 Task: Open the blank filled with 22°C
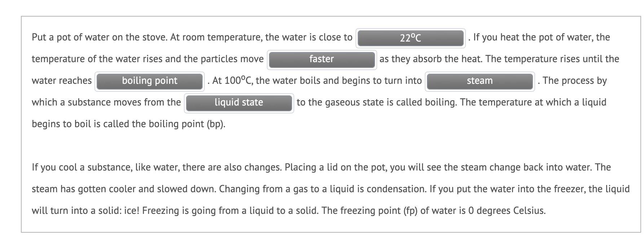[x=410, y=38]
